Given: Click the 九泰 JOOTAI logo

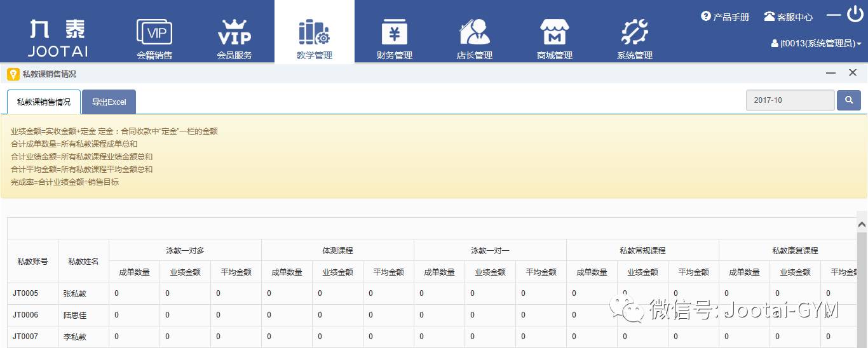Looking at the screenshot, I should point(58,38).
